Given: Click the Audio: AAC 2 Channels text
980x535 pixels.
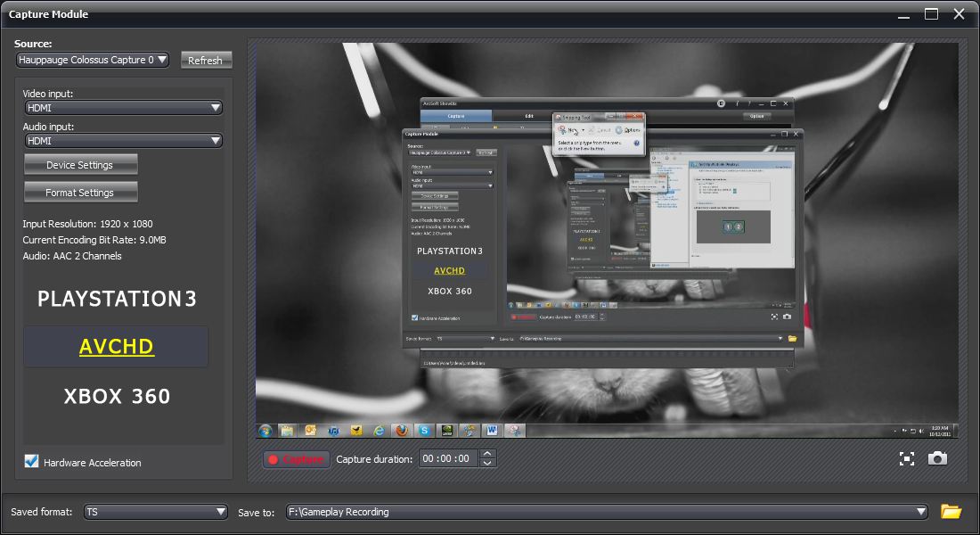Looking at the screenshot, I should 72,256.
